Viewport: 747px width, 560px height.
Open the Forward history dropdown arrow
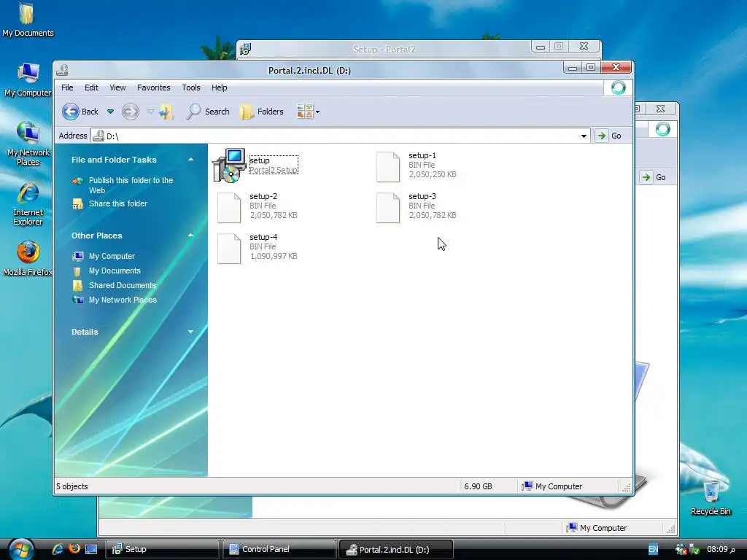[150, 112]
